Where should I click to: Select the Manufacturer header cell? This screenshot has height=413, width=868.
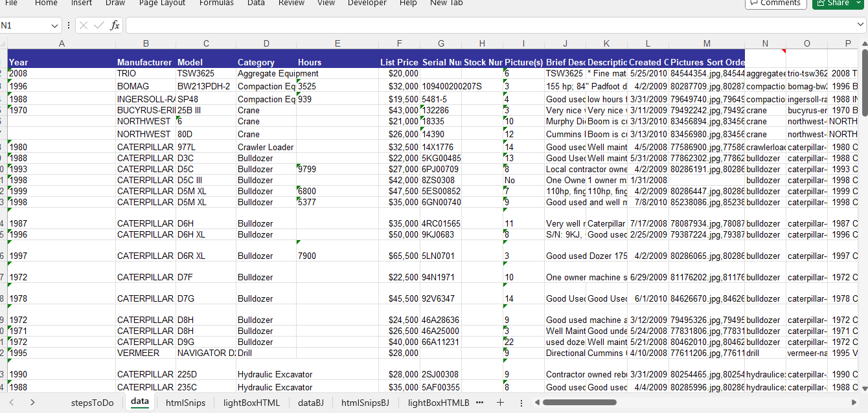pyautogui.click(x=144, y=62)
